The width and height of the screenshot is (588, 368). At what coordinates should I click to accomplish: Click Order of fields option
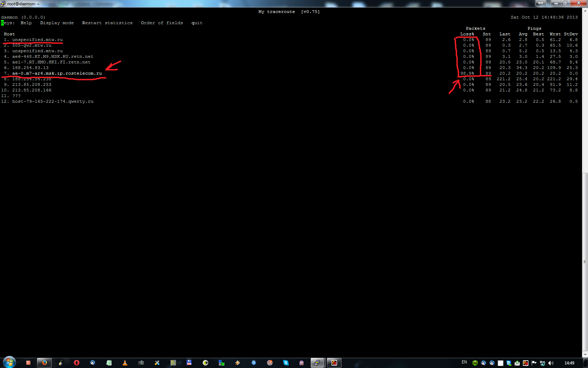coord(162,23)
